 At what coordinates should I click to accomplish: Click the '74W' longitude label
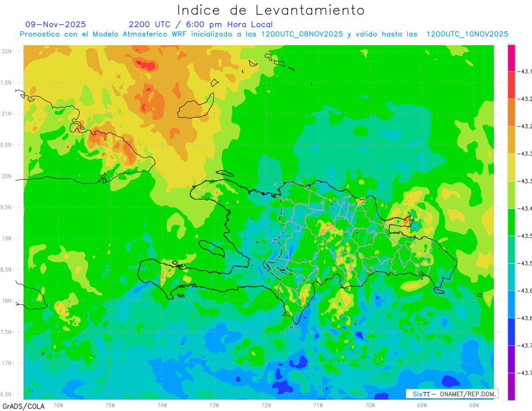[162, 405]
